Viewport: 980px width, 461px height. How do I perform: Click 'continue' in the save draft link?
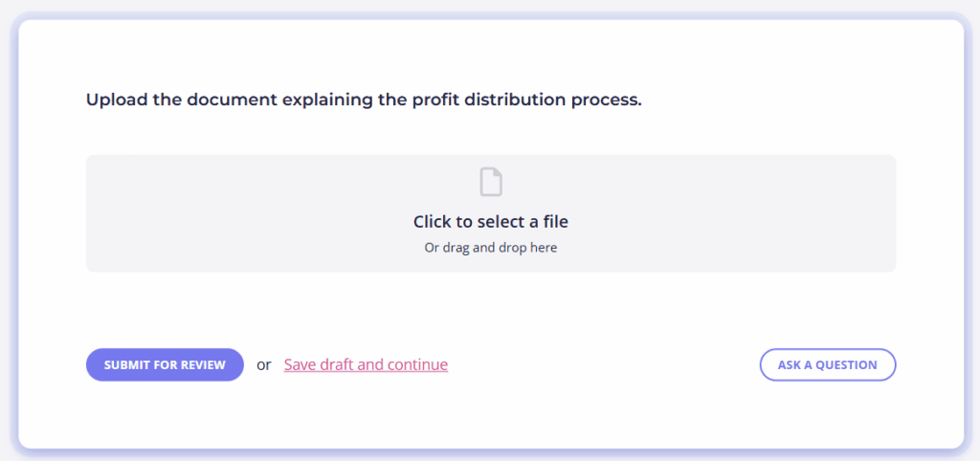click(x=417, y=364)
